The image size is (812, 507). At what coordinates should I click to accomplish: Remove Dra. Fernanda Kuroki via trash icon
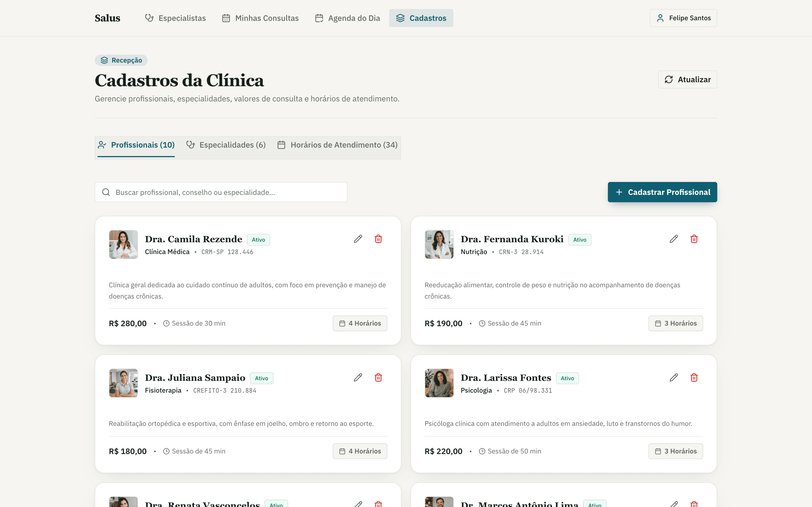[694, 239]
